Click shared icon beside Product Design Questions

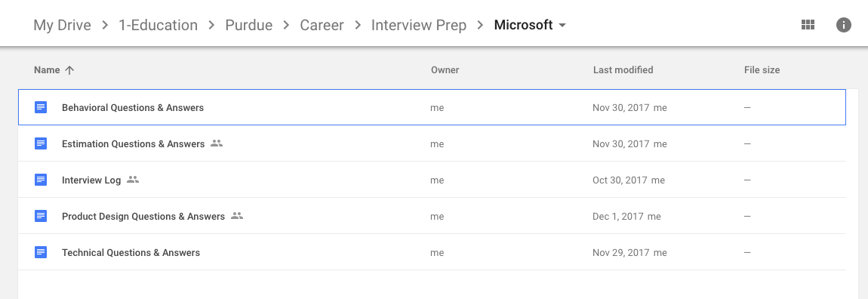pyautogui.click(x=237, y=215)
